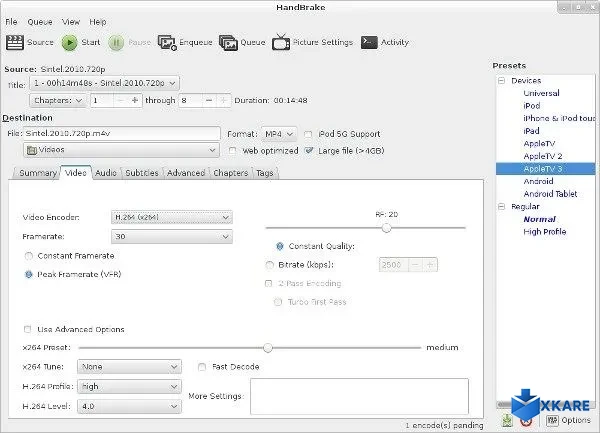Viewport: 600px width, 433px height.
Task: Click the Enqueue icon
Action: pyautogui.click(x=167, y=42)
